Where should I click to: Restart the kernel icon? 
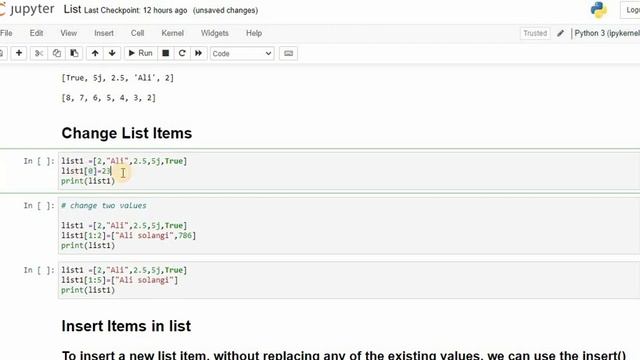tap(182, 53)
